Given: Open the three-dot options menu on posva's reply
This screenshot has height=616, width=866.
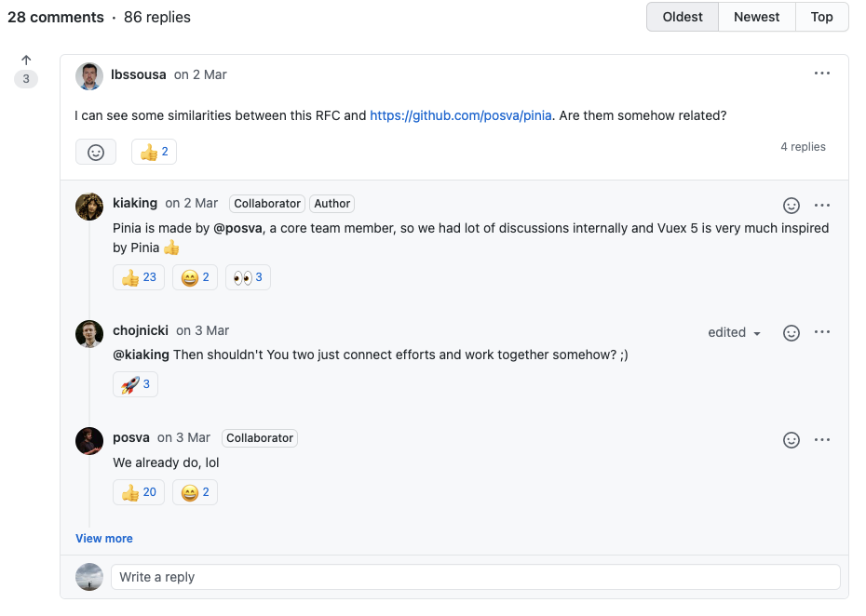Looking at the screenshot, I should (821, 439).
